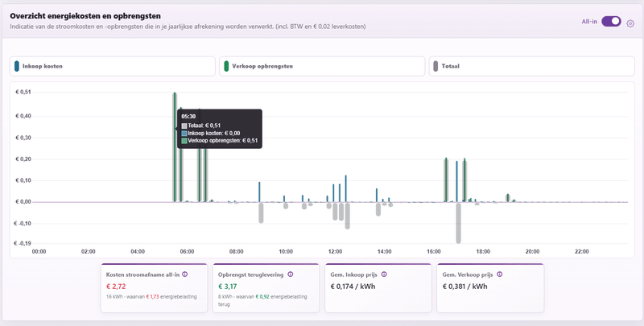Image resolution: width=644 pixels, height=326 pixels.
Task: Click the 22:00 label on time axis
Action: click(581, 252)
